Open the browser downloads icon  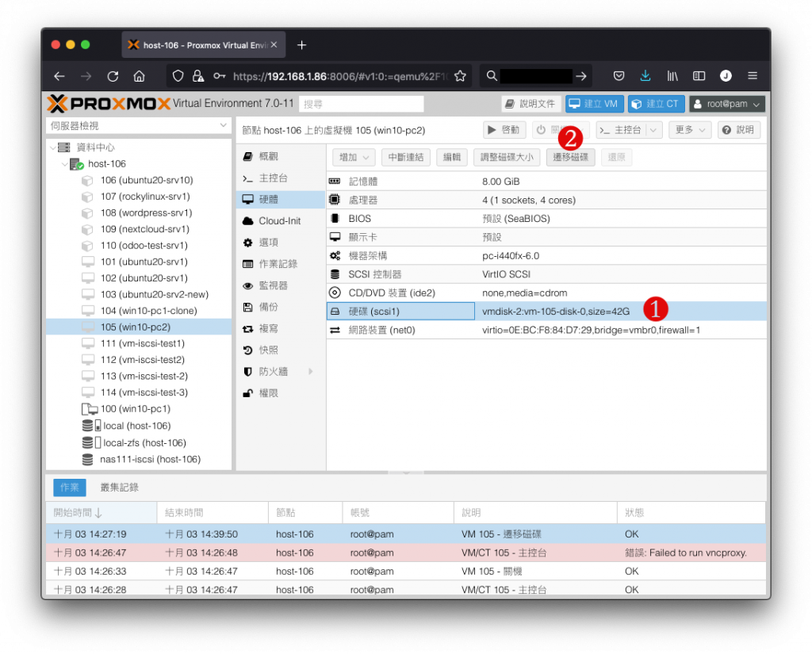click(x=645, y=76)
